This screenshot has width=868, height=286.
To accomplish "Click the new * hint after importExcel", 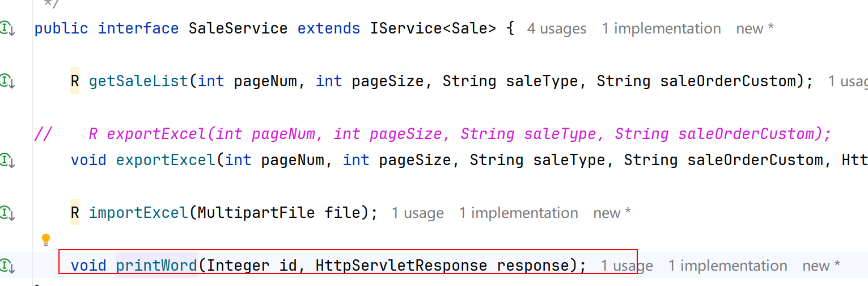I will click(612, 213).
